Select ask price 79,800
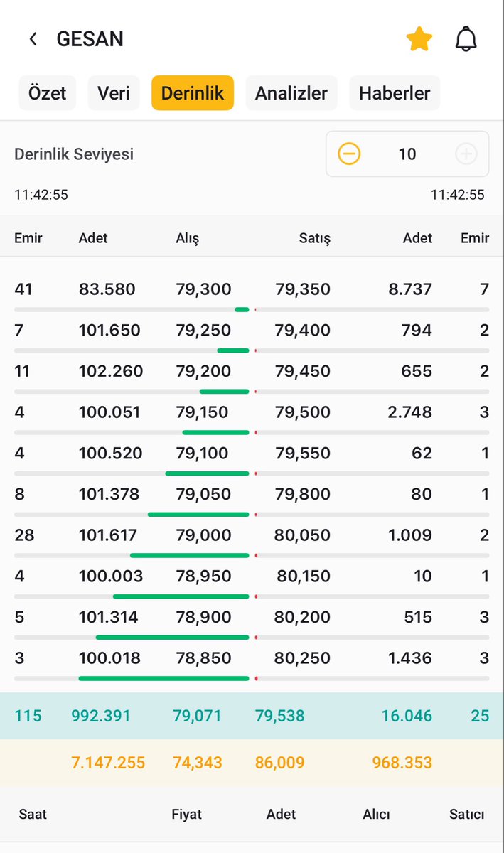 303,494
